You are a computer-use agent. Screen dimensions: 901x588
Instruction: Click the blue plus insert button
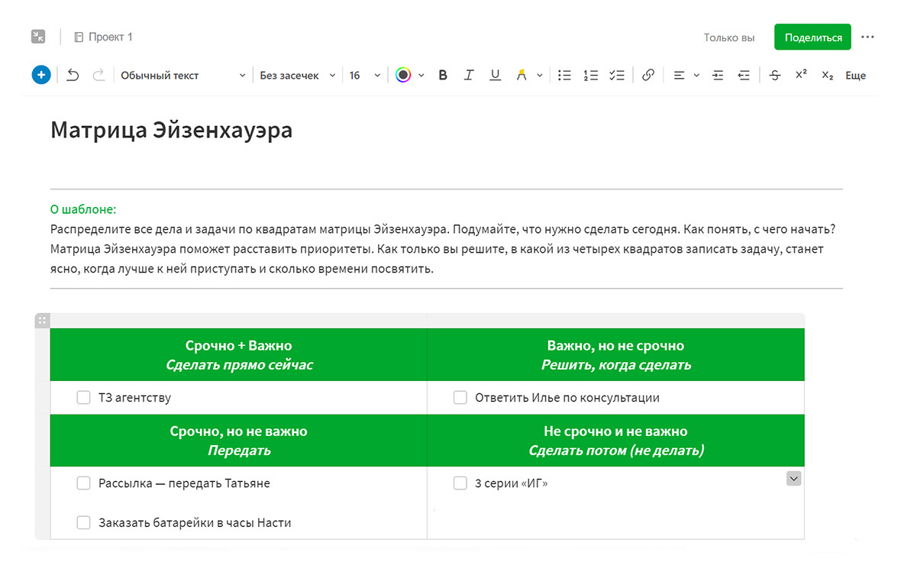tap(40, 75)
